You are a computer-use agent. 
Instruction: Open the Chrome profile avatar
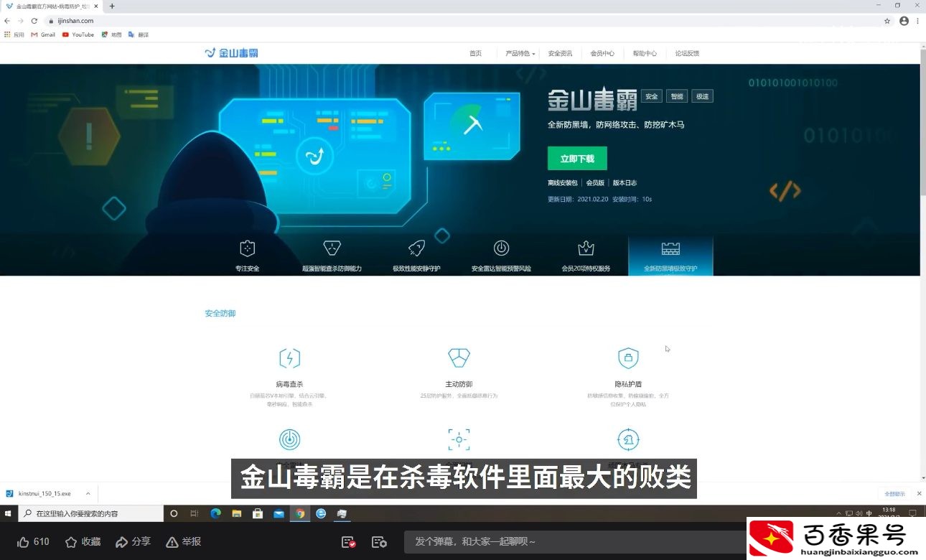[x=904, y=21]
